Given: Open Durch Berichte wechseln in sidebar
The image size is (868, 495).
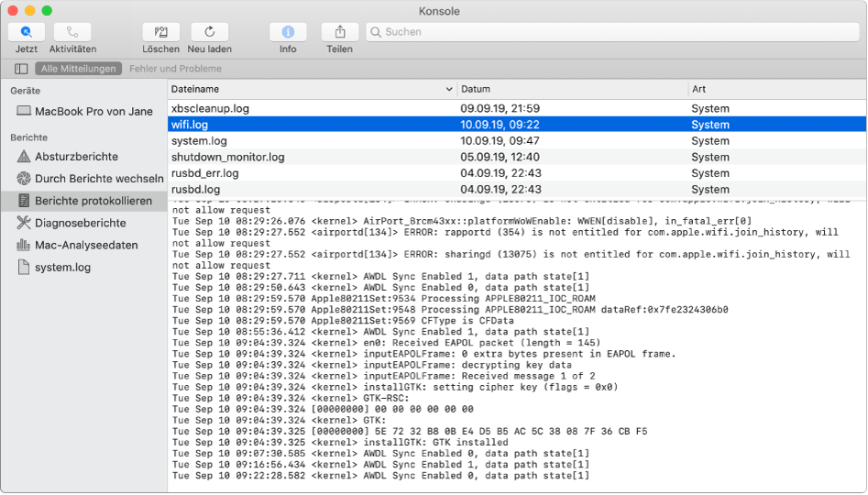Looking at the screenshot, I should pyautogui.click(x=84, y=179).
